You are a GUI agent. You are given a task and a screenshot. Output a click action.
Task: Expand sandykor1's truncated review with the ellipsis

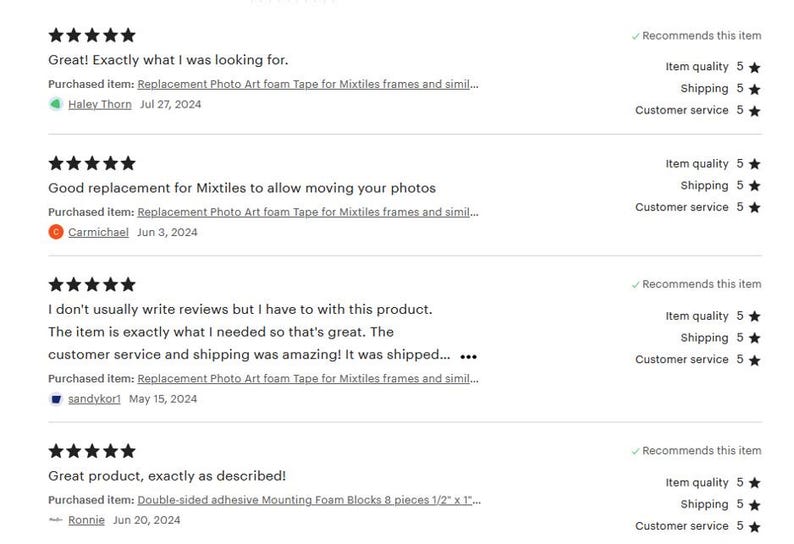(468, 357)
